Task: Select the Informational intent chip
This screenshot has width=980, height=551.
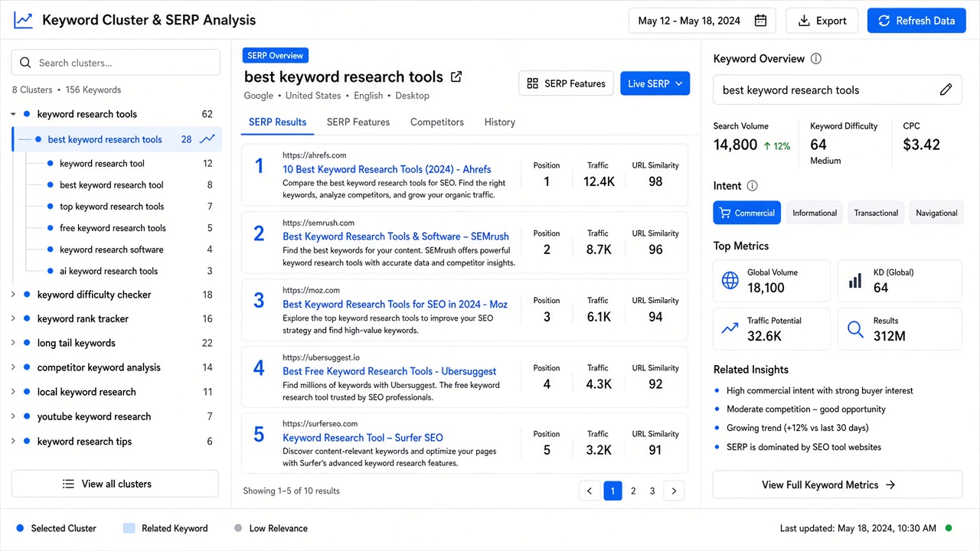Action: (x=815, y=213)
